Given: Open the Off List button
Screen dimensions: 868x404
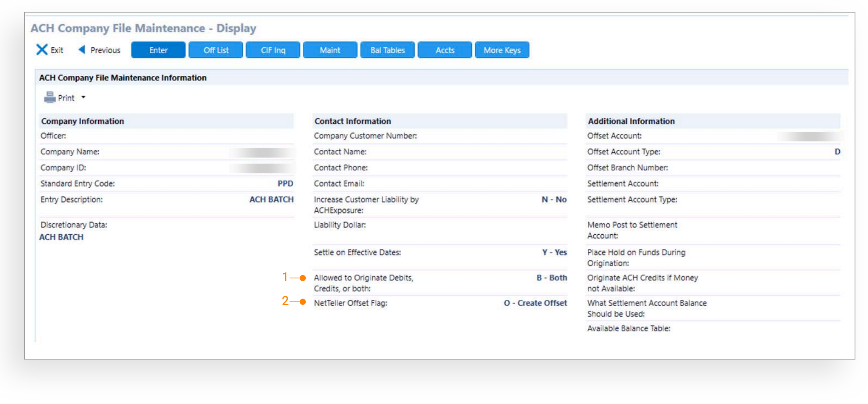Looking at the screenshot, I should click(216, 50).
